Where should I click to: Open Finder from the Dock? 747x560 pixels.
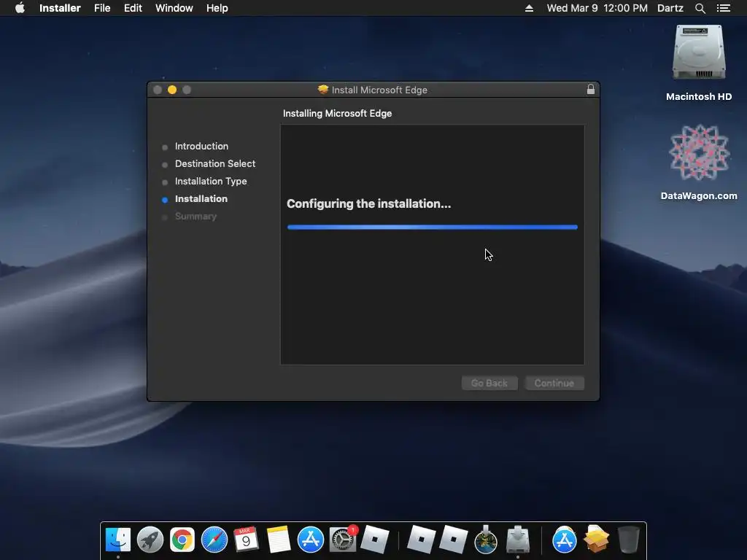coord(117,540)
